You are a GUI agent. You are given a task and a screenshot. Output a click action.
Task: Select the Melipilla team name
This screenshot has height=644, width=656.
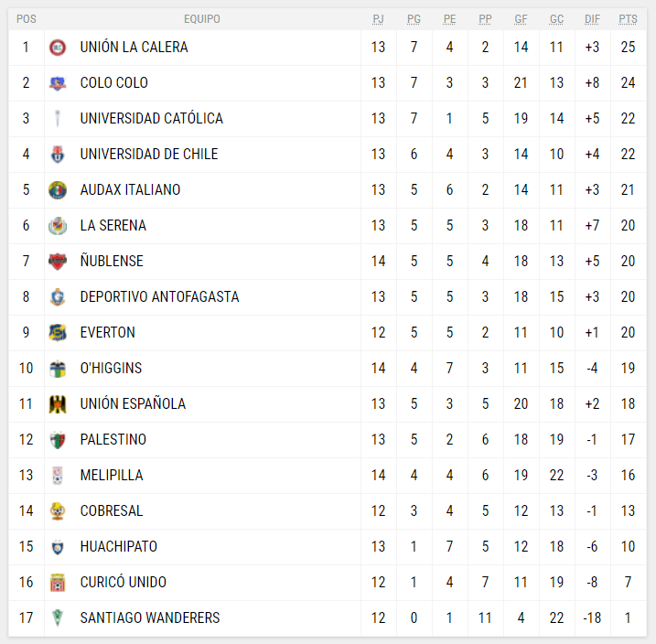[112, 475]
